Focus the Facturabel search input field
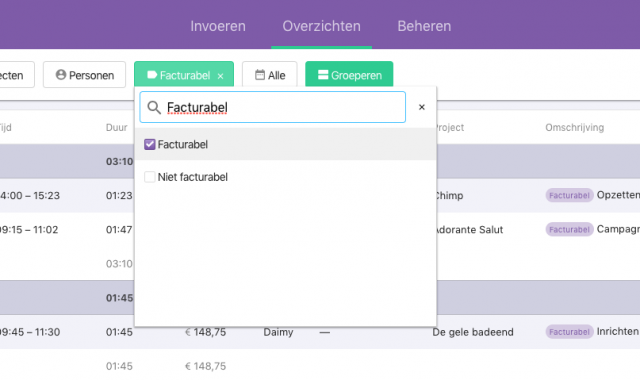 (273, 107)
